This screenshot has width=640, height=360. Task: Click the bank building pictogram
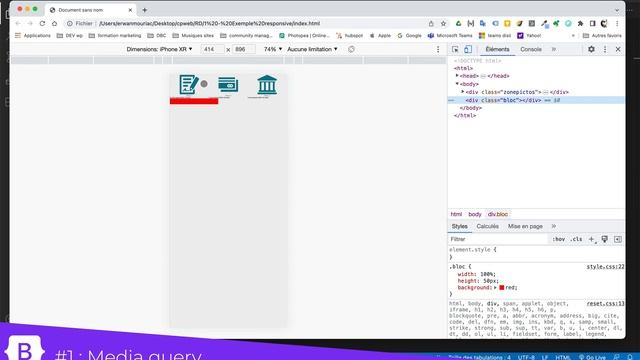[267, 84]
